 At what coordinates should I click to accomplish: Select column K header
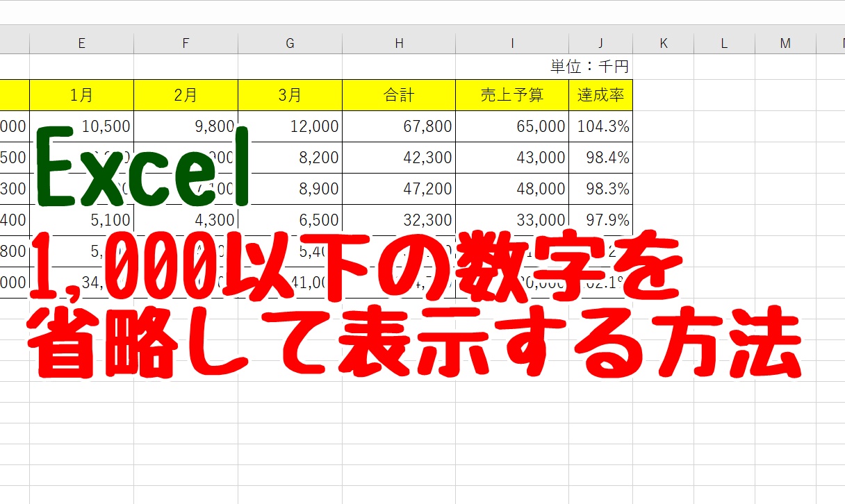[x=663, y=43]
